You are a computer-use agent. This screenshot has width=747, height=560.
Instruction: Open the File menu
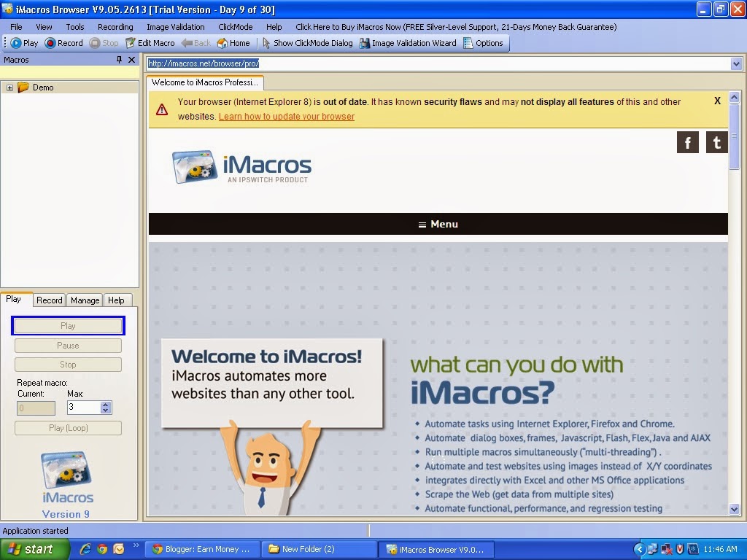tap(16, 27)
